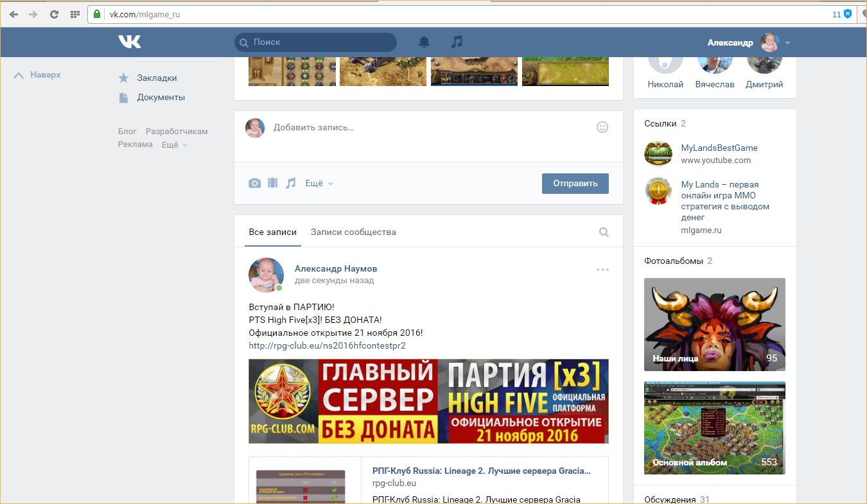Viewport: 867px width, 504px height.
Task: Open the Разработчикам footer link
Action: [x=177, y=131]
